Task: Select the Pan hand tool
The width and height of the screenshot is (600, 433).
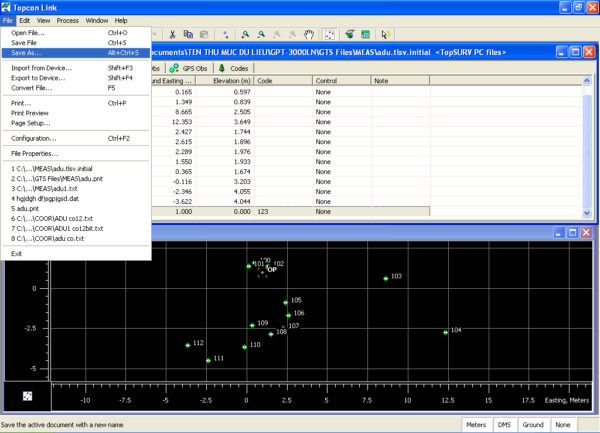Action: click(308, 34)
